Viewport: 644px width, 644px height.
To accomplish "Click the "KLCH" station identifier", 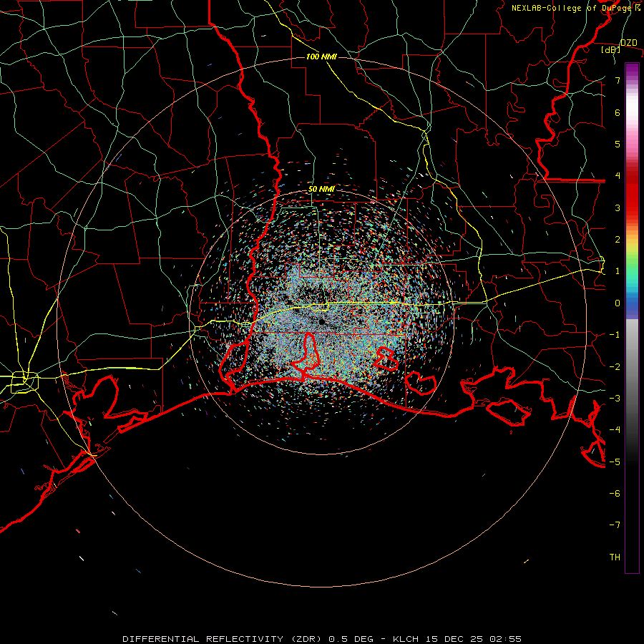I will tap(406, 639).
